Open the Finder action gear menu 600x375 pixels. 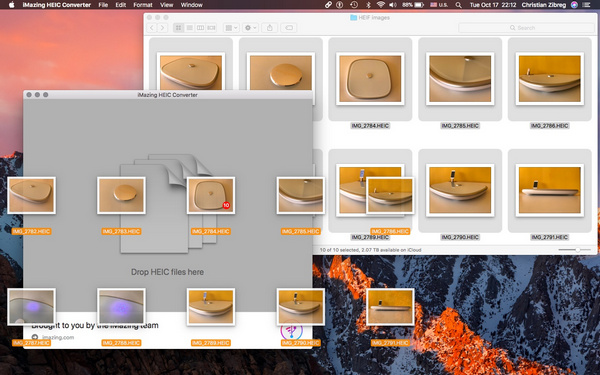[250, 28]
